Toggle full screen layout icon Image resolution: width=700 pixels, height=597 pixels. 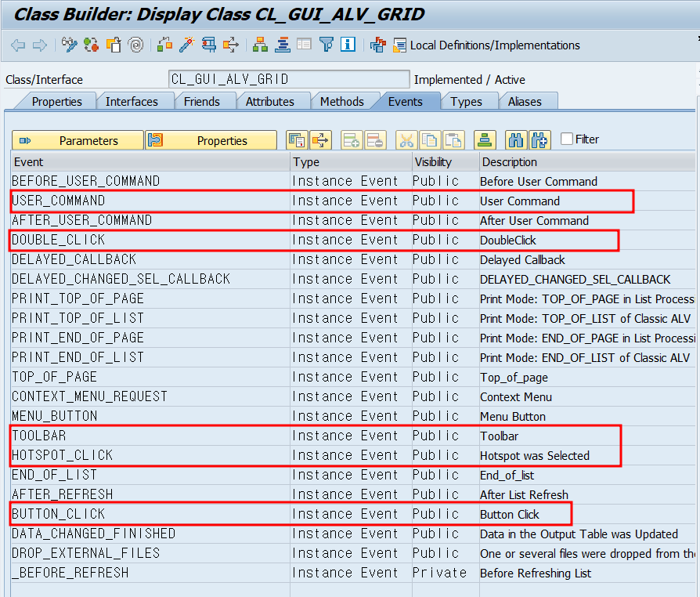click(x=304, y=45)
